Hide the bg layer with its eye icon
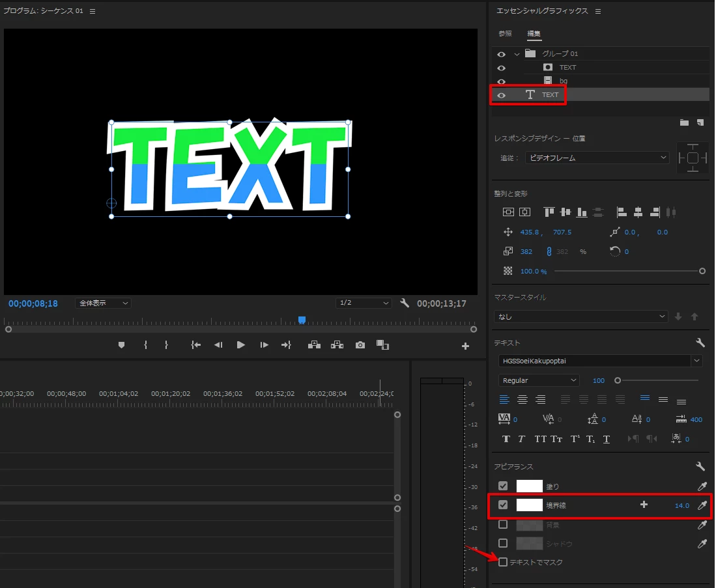 tap(502, 81)
